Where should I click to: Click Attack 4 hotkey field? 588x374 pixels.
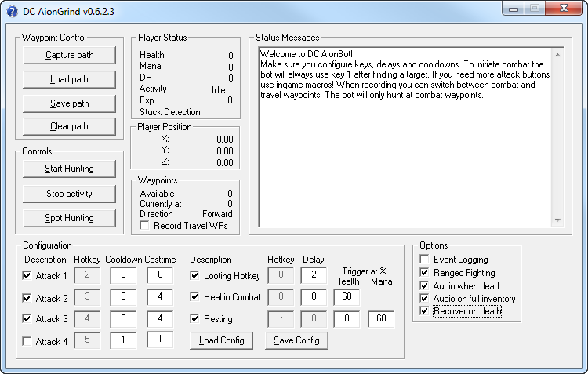[87, 340]
